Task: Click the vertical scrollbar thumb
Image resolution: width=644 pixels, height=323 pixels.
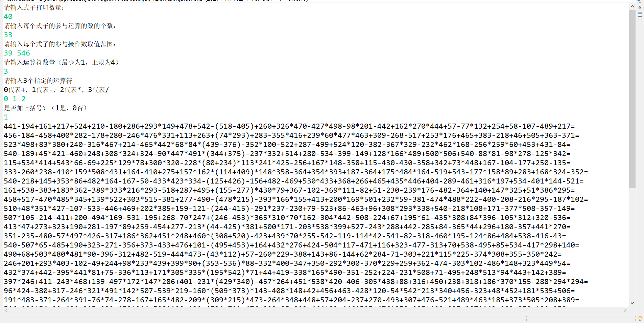Action: (632, 99)
